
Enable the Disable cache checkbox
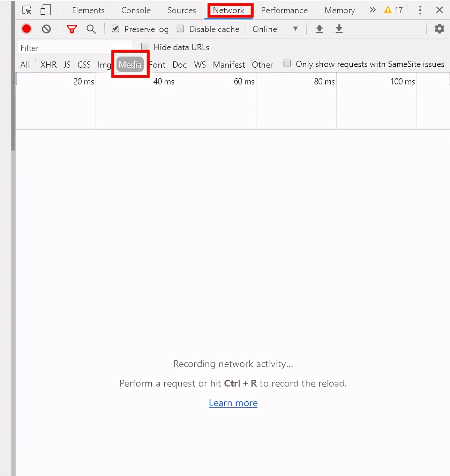pyautogui.click(x=180, y=29)
